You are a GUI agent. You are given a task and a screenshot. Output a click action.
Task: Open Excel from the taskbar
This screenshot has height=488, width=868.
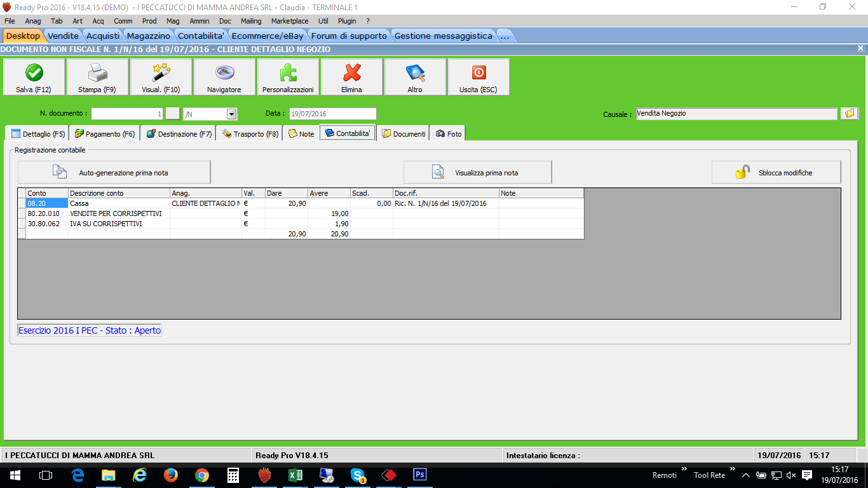point(295,475)
